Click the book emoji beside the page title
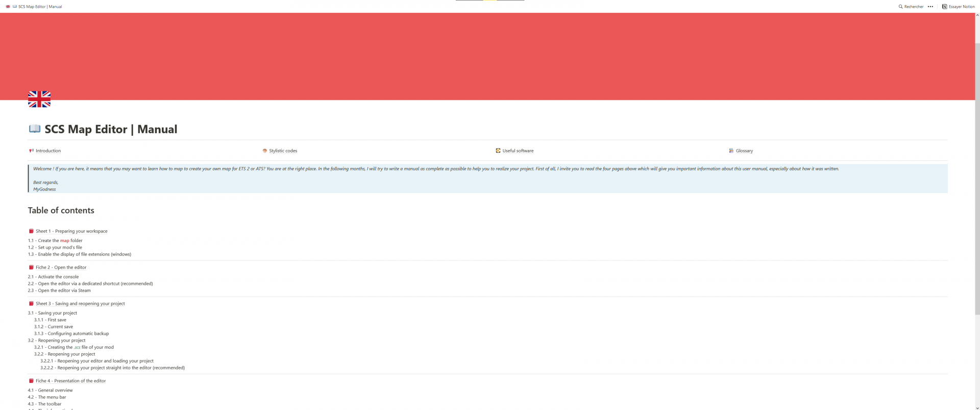 click(34, 129)
